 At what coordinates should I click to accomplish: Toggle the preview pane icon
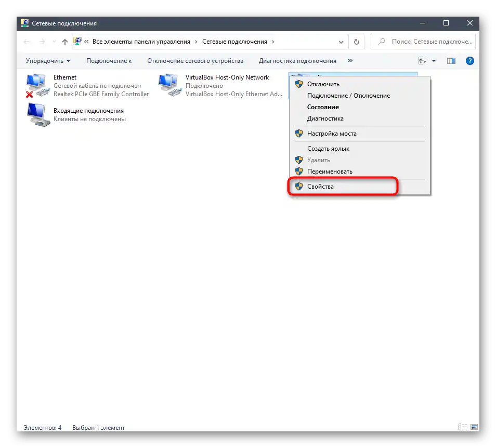pyautogui.click(x=451, y=61)
